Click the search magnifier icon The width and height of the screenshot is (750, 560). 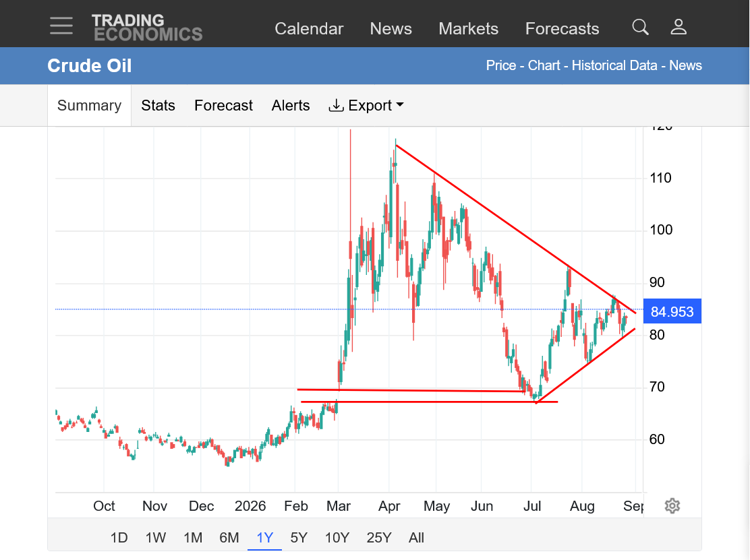640,27
